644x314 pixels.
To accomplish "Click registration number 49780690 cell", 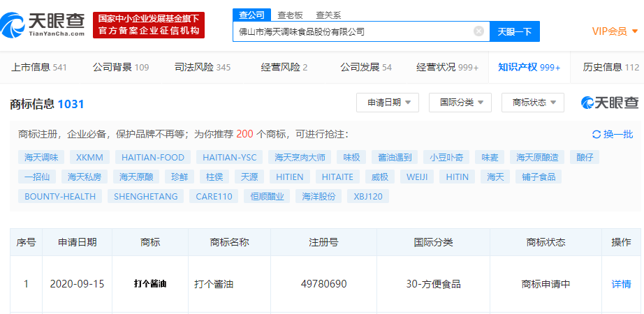I will 323,283.
